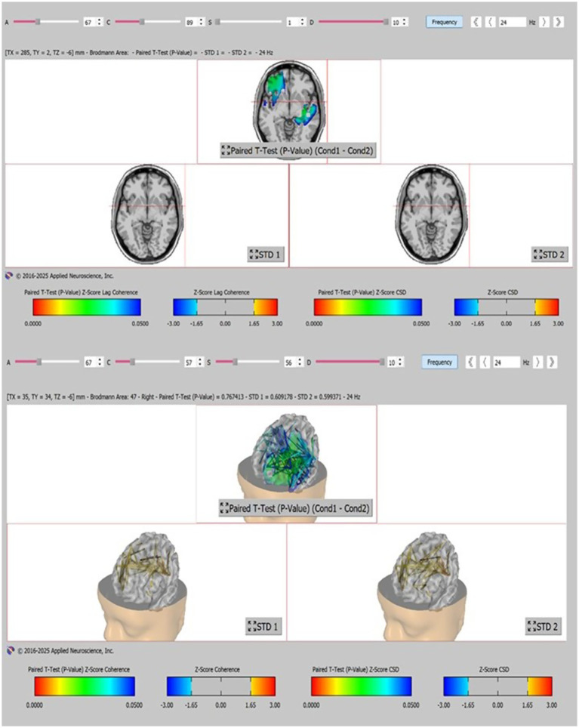579x728 pixels.
Task: Step to next frequency in lower 3D coherence panel
Action: tap(538, 362)
